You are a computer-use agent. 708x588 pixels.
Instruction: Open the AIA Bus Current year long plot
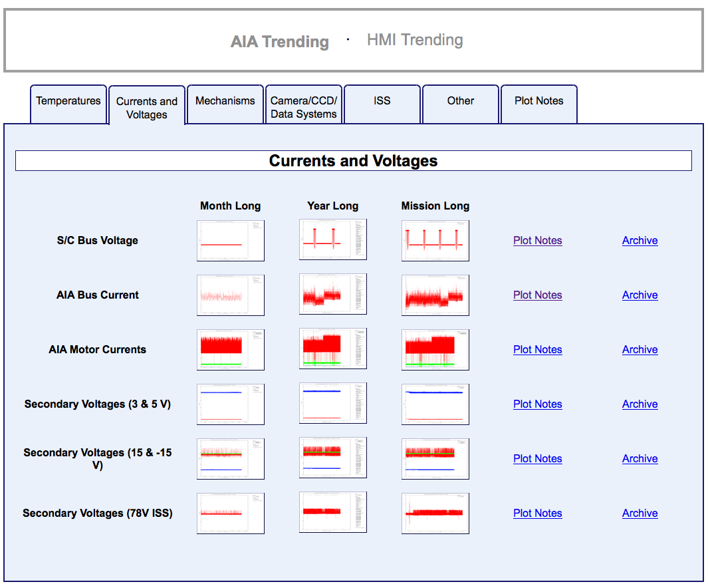332,295
